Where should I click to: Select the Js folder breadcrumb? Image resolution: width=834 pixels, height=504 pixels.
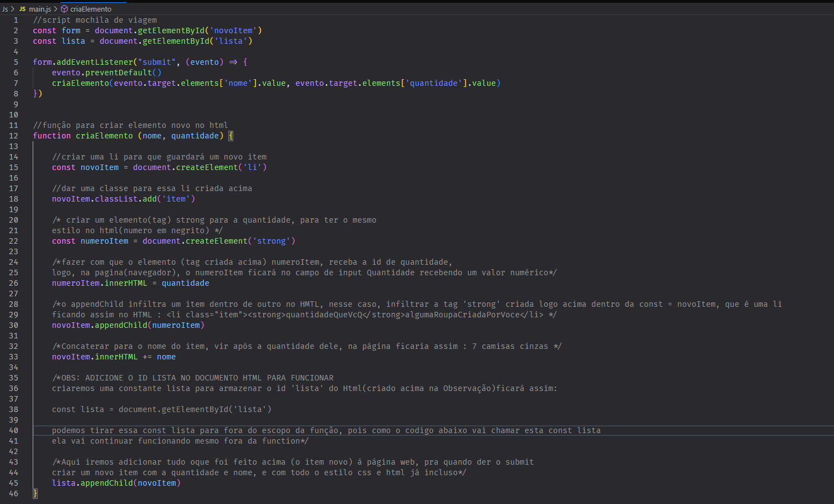(x=5, y=9)
